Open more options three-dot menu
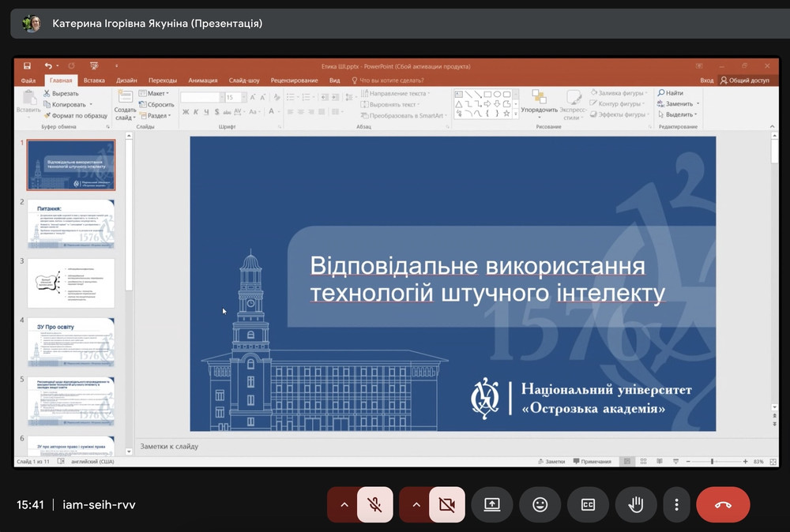790x532 pixels. [x=676, y=504]
